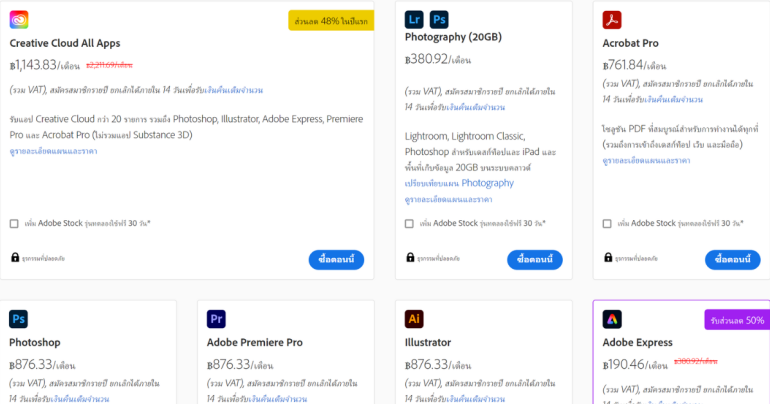Image resolution: width=770 pixels, height=404 pixels.
Task: Click the ฿761.84 Acrobat price
Action: click(x=634, y=65)
